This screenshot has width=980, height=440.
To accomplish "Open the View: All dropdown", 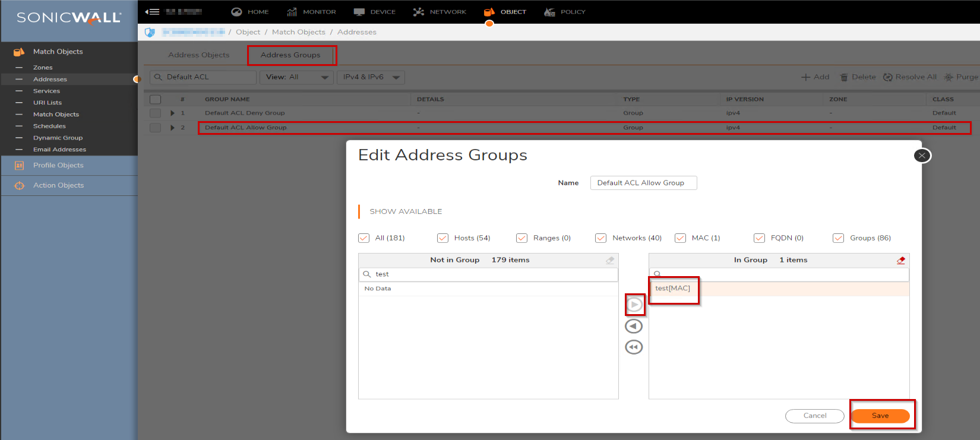I will [296, 77].
